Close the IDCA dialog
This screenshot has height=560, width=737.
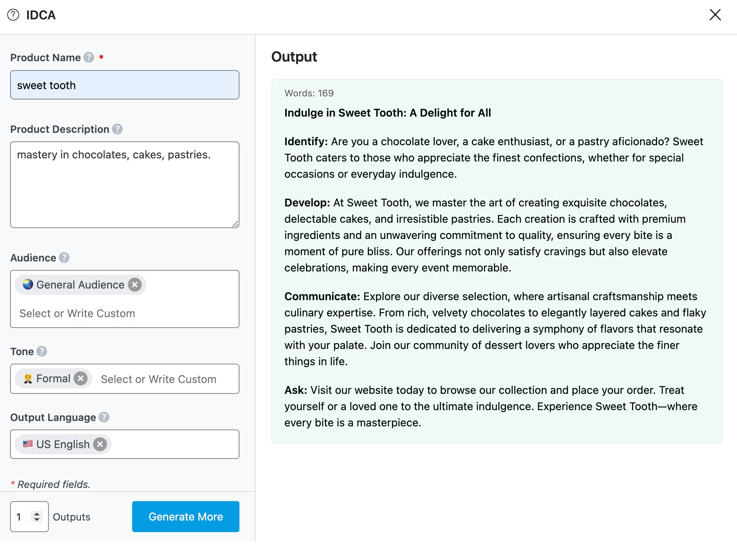point(715,15)
